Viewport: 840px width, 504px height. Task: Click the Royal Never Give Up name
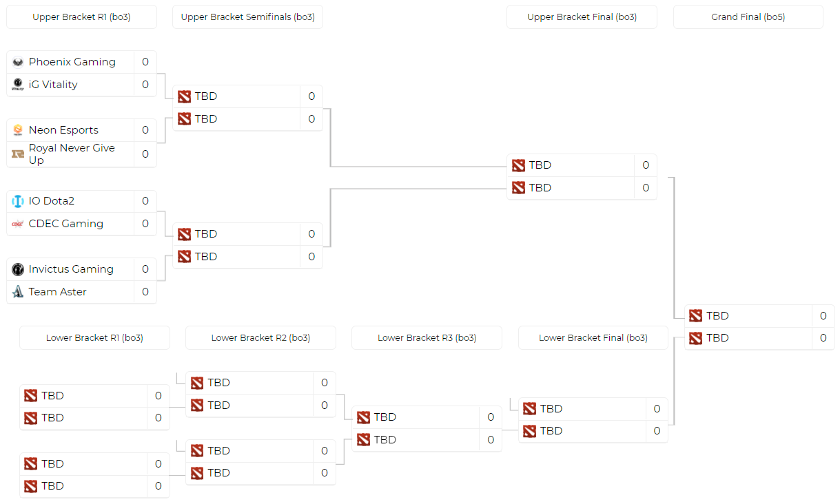click(72, 154)
